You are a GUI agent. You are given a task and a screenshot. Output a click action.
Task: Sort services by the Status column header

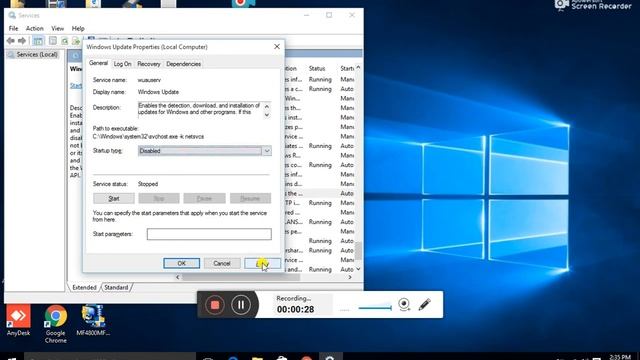(317, 68)
